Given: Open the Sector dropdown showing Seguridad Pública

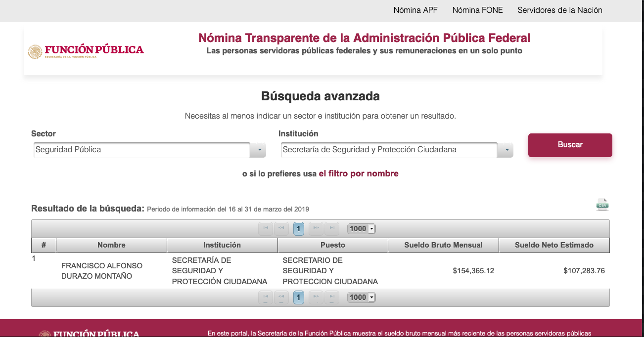Looking at the screenshot, I should (x=150, y=150).
